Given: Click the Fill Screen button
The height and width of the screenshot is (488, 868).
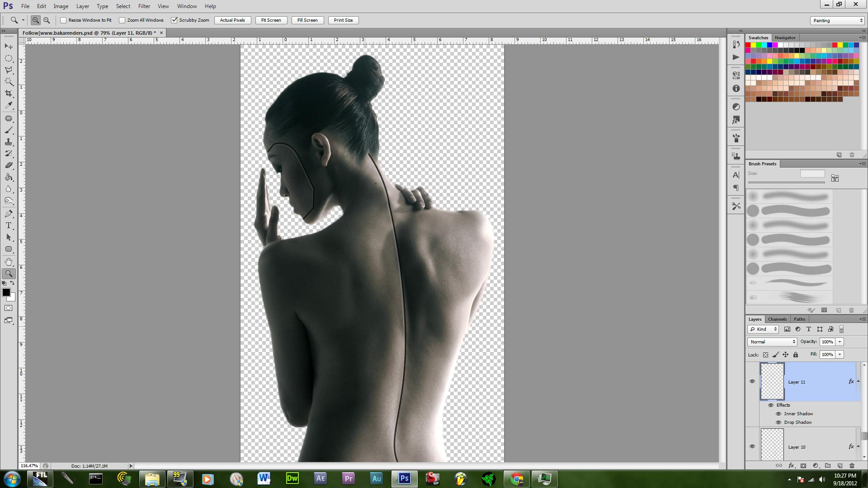Looking at the screenshot, I should click(307, 20).
